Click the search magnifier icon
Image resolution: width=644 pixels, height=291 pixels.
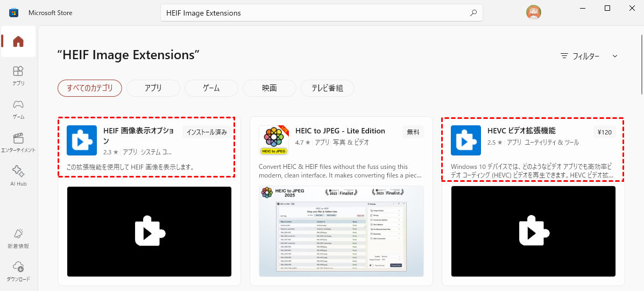point(473,13)
